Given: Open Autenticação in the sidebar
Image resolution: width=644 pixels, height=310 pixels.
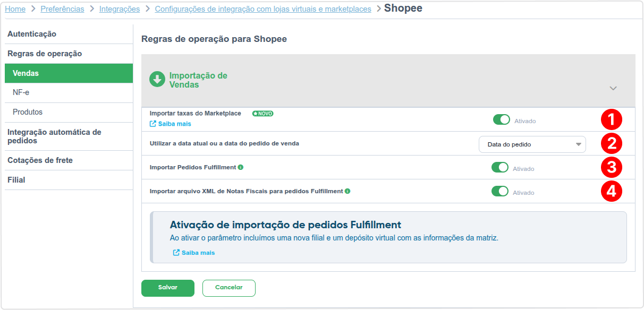Looking at the screenshot, I should click(x=69, y=34).
